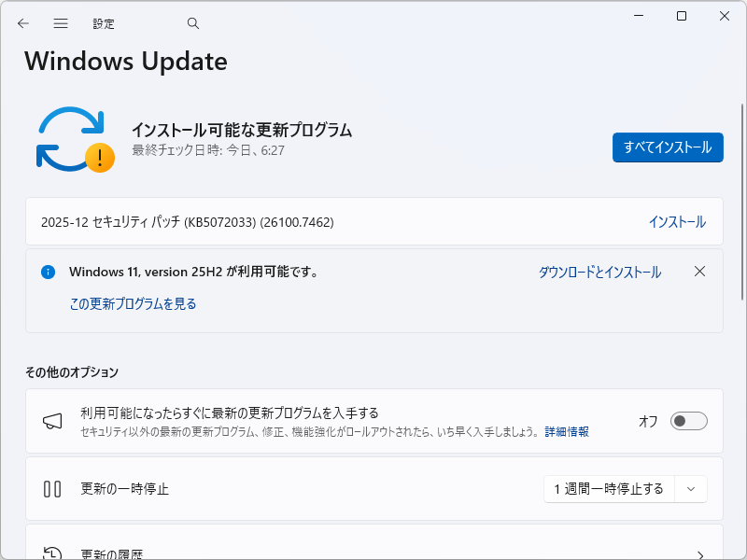Click the blue info icon on the 25H2 notice
747x560 pixels.
click(x=48, y=272)
